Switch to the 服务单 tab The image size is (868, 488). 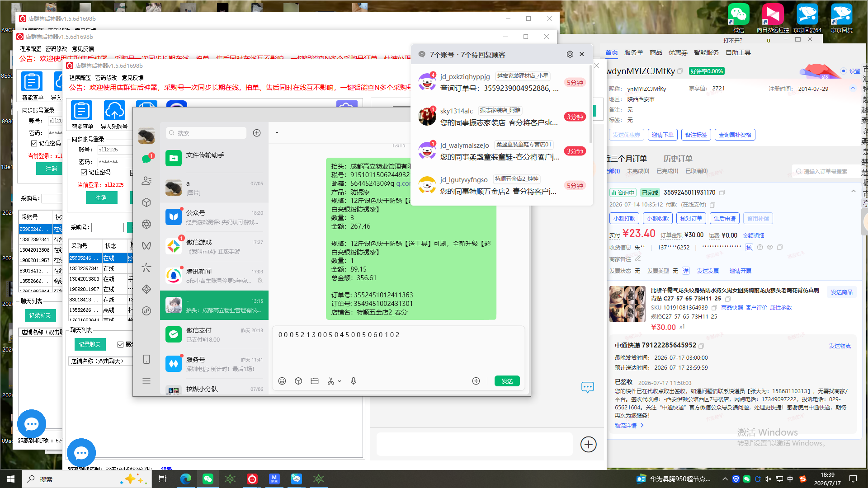[x=633, y=52]
